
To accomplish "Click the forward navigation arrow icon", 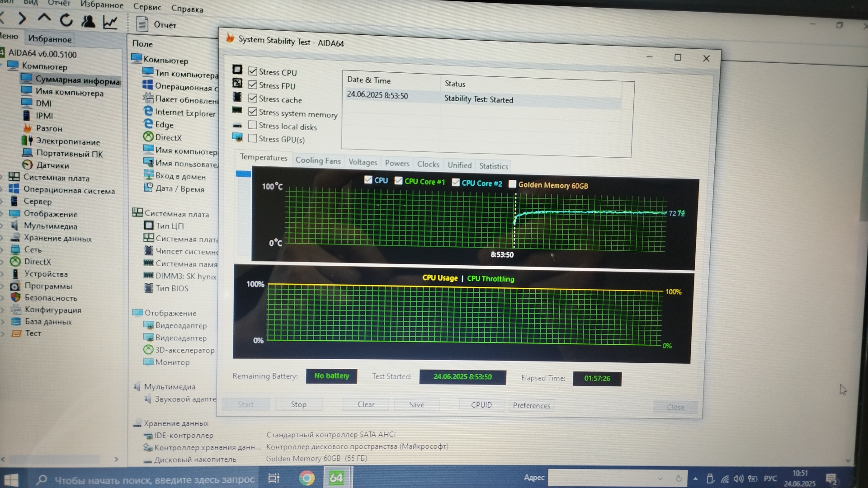I will click(x=22, y=19).
